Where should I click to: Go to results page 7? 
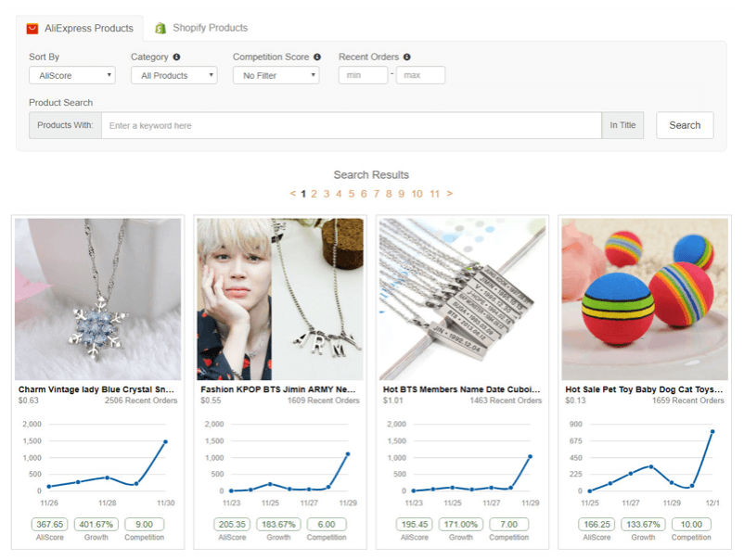pyautogui.click(x=377, y=194)
